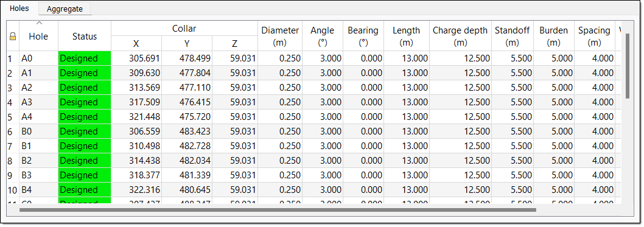644x227 pixels.
Task: Sort by the Status column header
Action: [85, 36]
